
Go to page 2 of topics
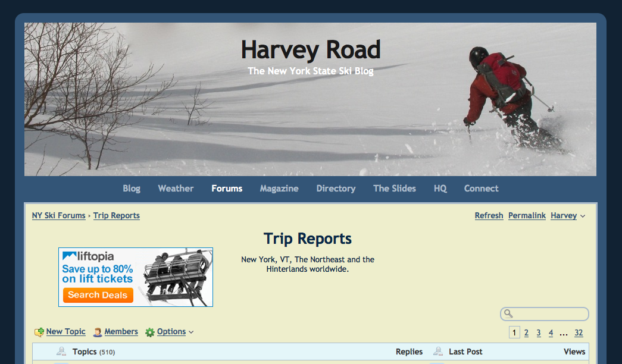pyautogui.click(x=526, y=333)
